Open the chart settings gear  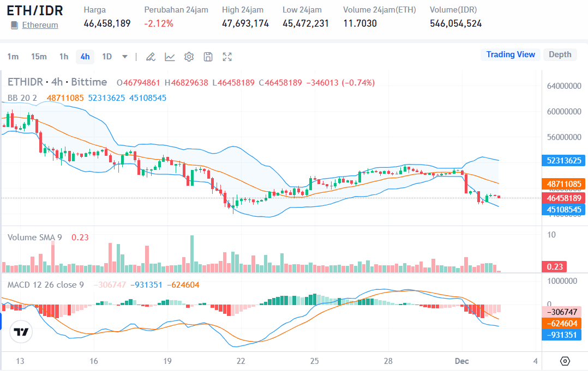click(189, 56)
